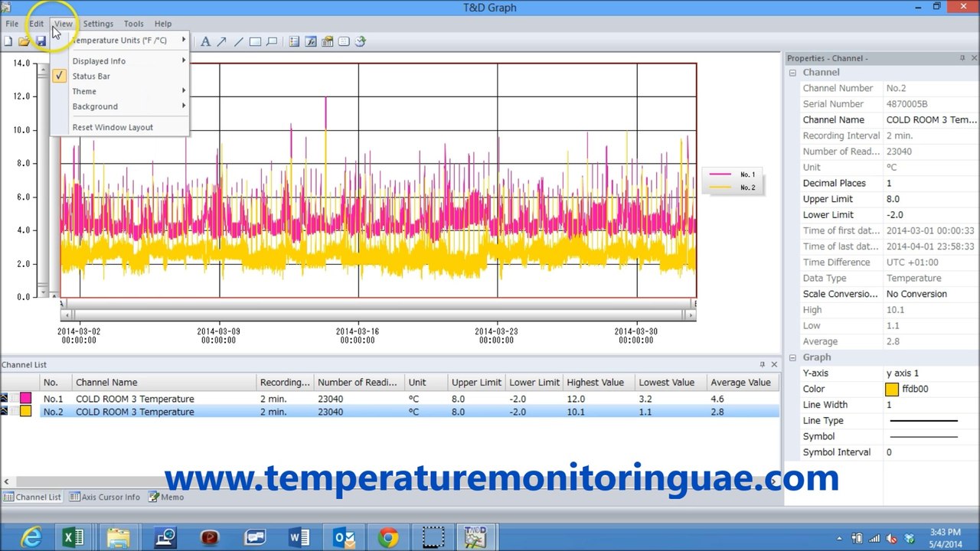The height and width of the screenshot is (551, 980).
Task: Open the Tools menu
Action: pyautogui.click(x=133, y=24)
